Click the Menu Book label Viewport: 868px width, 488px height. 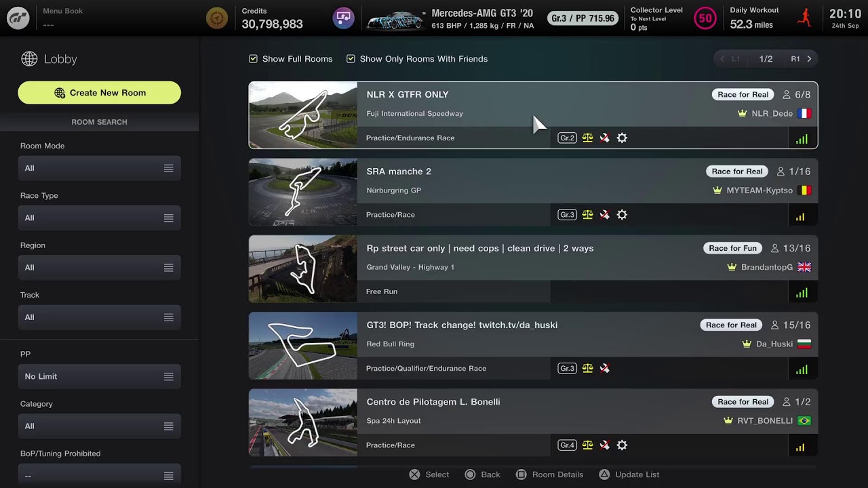coord(63,11)
